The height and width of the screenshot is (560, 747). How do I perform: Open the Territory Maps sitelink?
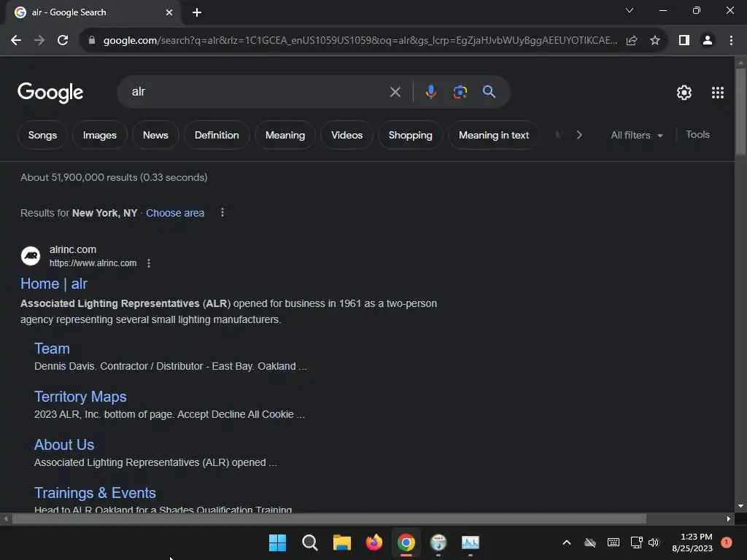[x=80, y=397]
